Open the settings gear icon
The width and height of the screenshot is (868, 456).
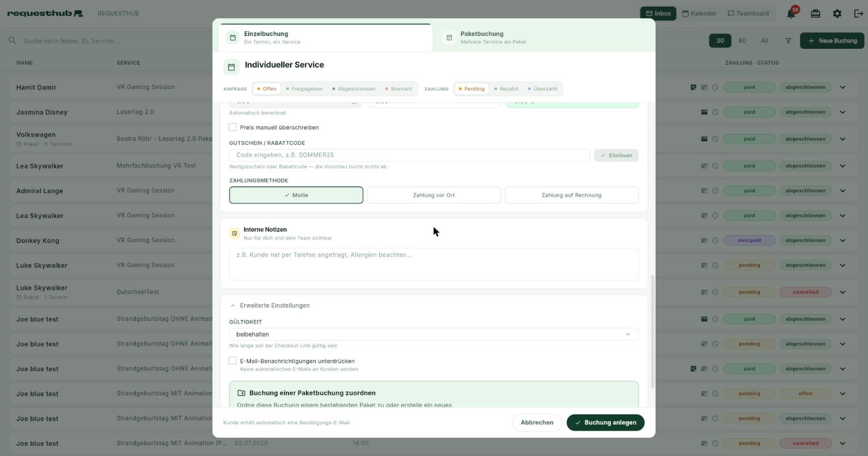(x=837, y=13)
